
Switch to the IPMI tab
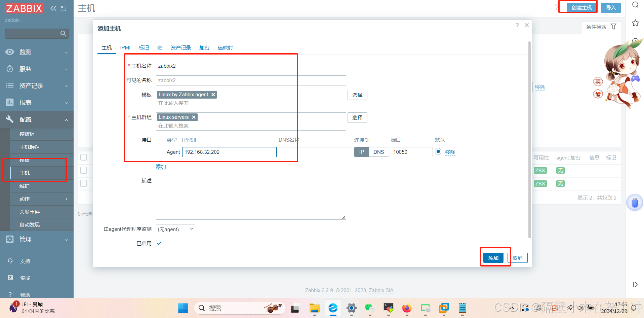[x=125, y=48]
